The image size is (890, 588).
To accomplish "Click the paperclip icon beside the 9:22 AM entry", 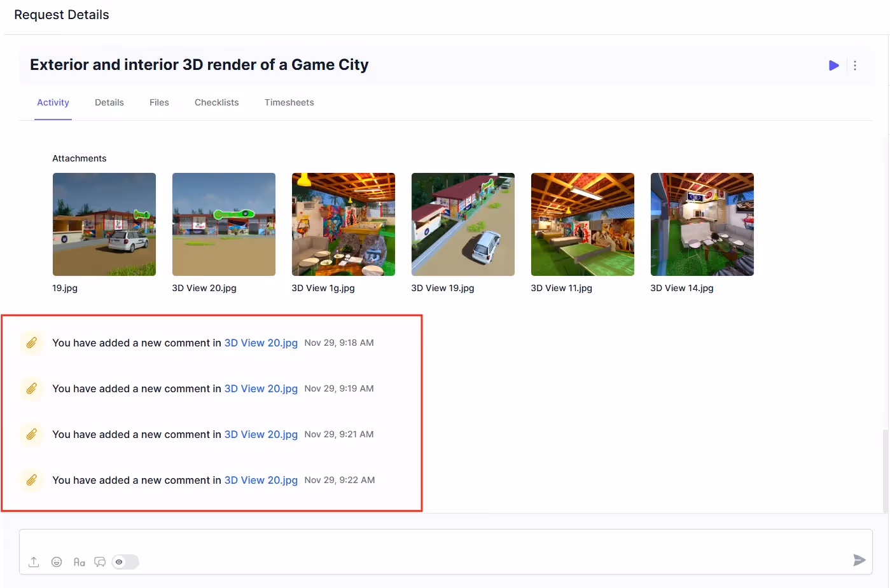I will coord(32,480).
